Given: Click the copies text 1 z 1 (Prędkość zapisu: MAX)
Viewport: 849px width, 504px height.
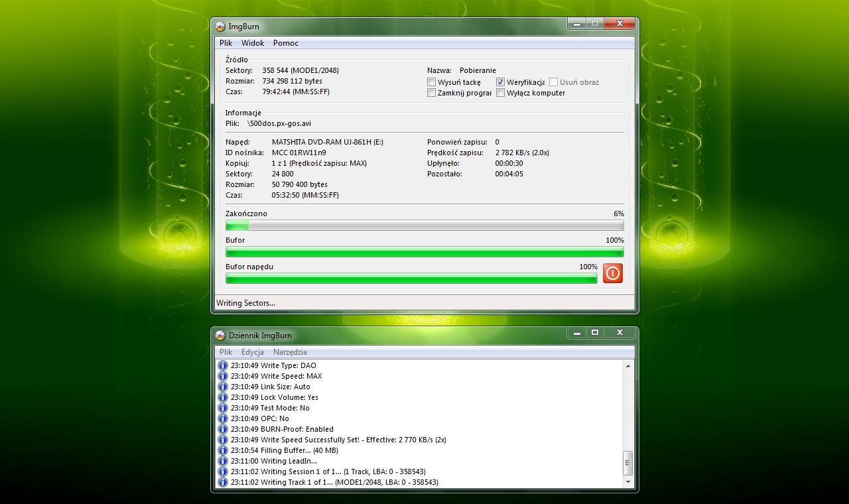Looking at the screenshot, I should [319, 163].
